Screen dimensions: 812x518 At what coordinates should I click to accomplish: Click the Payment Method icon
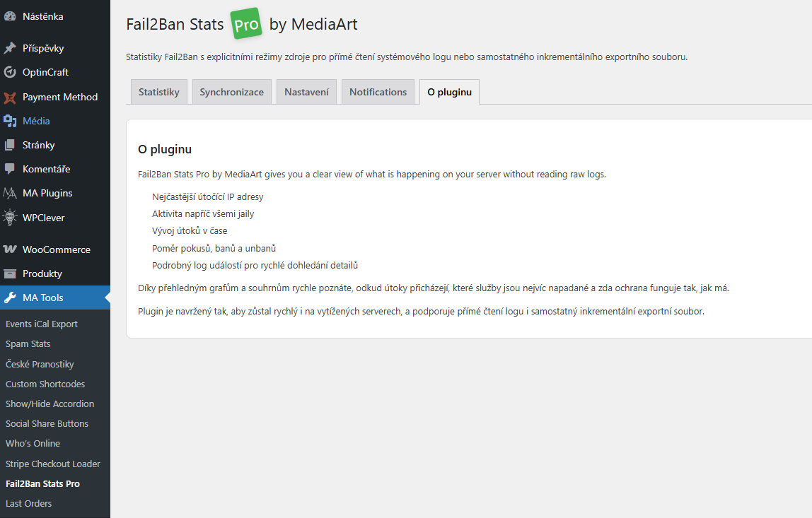pos(10,97)
